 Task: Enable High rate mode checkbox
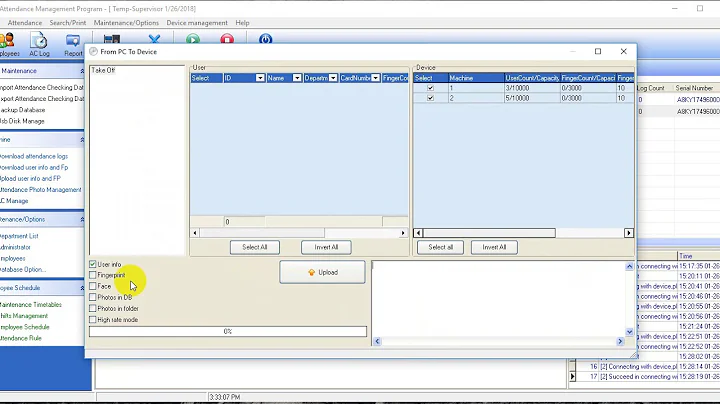coord(92,319)
